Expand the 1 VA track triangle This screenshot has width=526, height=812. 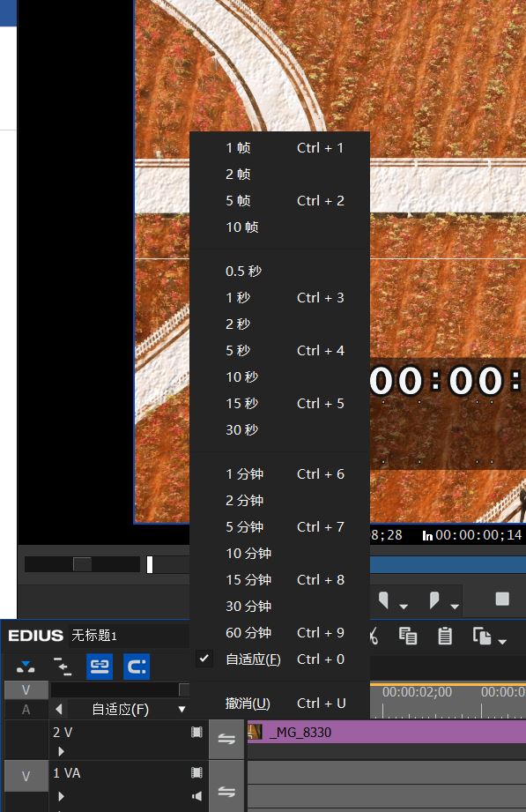(61, 796)
